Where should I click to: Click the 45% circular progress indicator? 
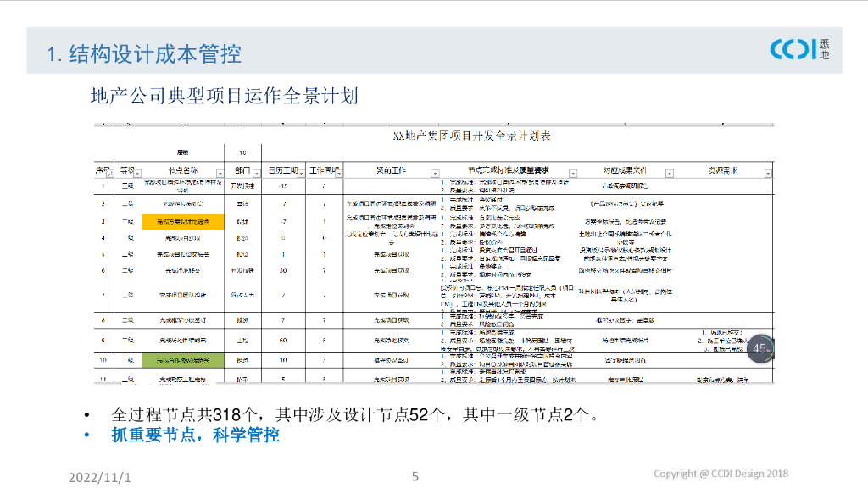761,348
